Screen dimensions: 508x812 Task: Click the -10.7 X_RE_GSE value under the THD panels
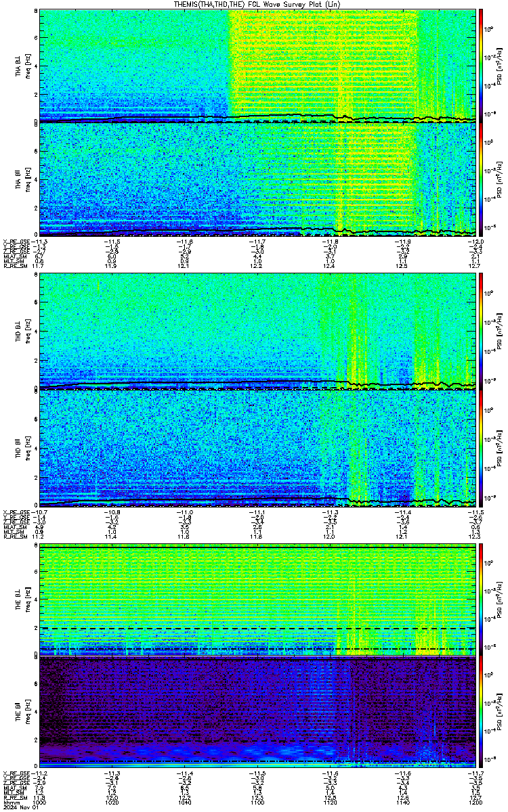pos(39,511)
